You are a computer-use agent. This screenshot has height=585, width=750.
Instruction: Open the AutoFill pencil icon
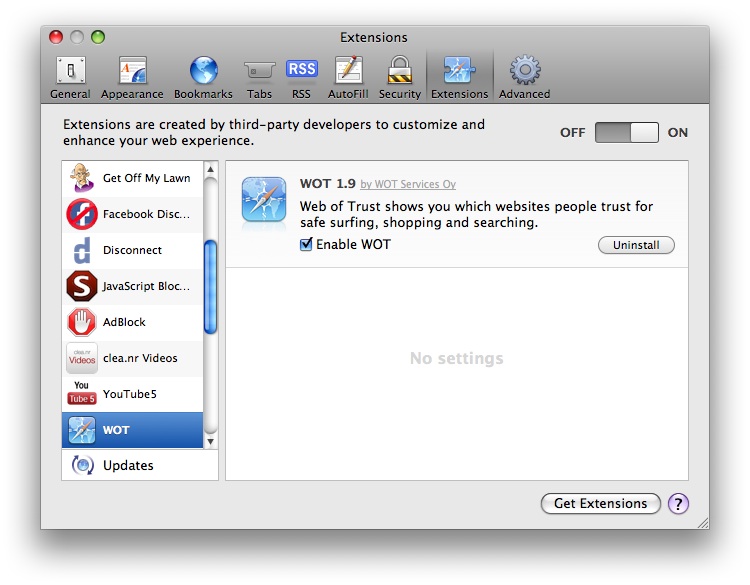click(349, 70)
